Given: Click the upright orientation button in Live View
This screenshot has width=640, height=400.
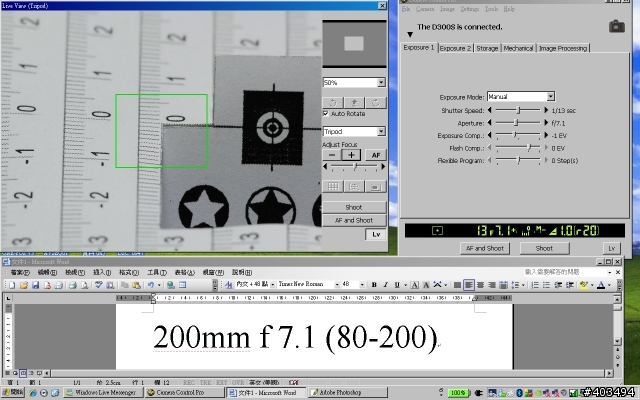Looking at the screenshot, I should click(354, 102).
